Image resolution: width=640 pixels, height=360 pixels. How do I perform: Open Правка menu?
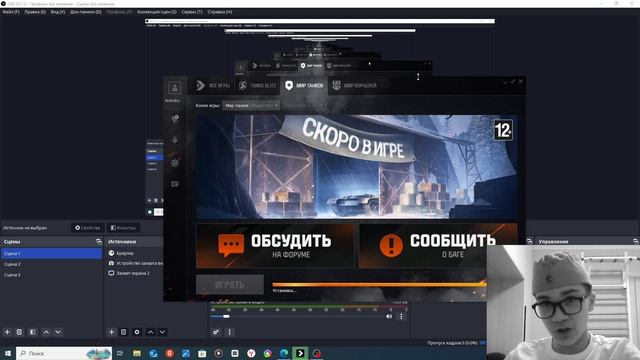coord(35,12)
